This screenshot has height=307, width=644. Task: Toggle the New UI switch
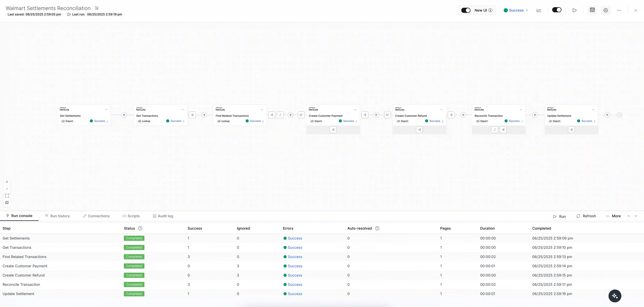466,10
